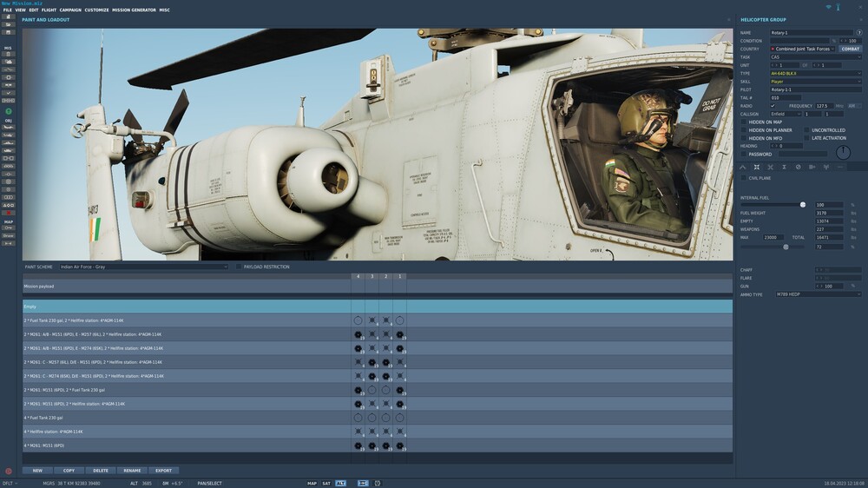Enable LATE ACTIVATION checkbox
The image size is (868, 488).
tap(807, 138)
